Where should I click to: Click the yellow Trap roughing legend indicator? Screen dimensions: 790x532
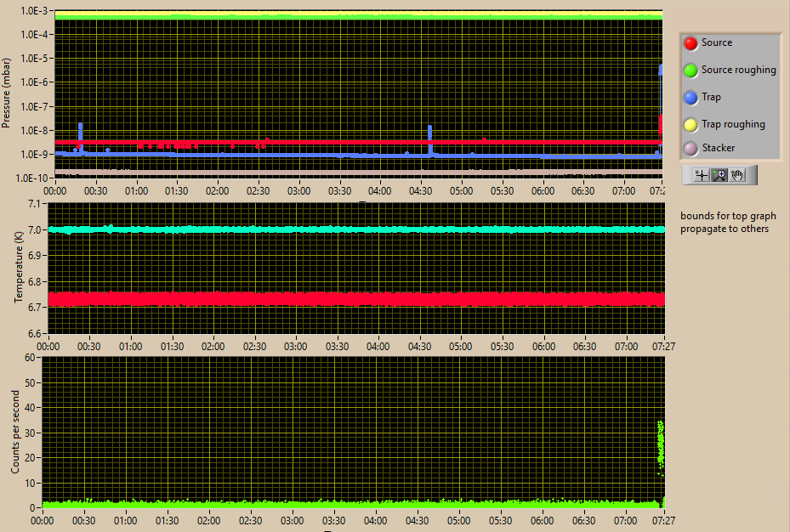[x=691, y=124]
